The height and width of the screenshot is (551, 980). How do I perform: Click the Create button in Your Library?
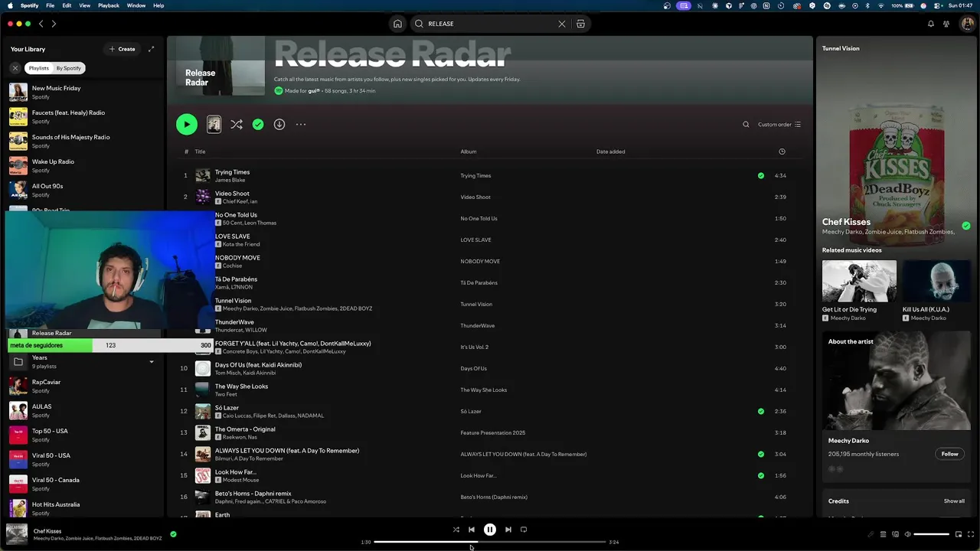[122, 49]
